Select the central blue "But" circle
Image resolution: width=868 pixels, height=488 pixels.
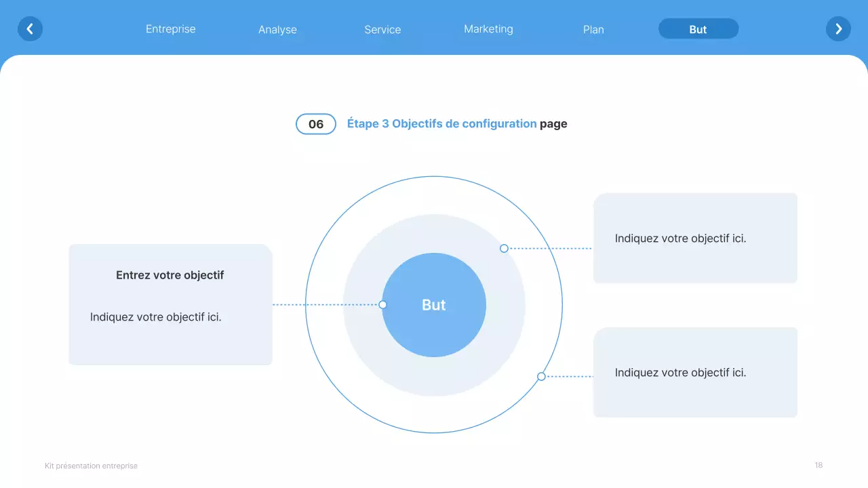[x=434, y=305]
